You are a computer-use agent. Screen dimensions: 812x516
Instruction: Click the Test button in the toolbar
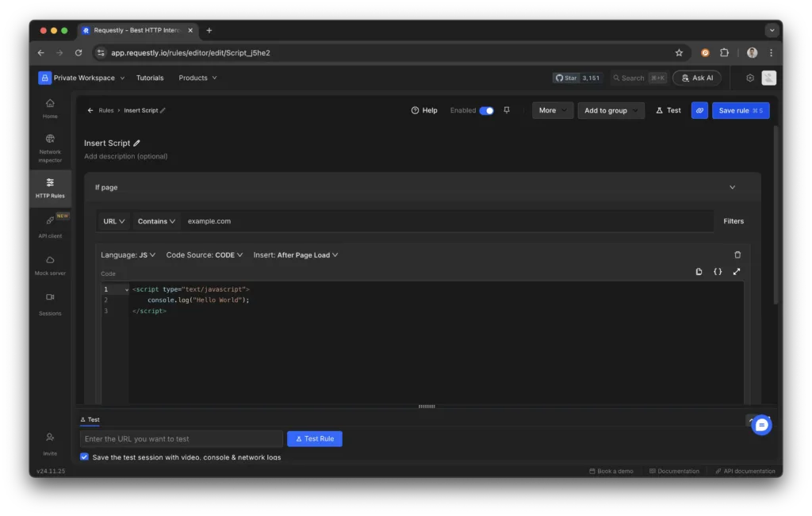point(668,110)
